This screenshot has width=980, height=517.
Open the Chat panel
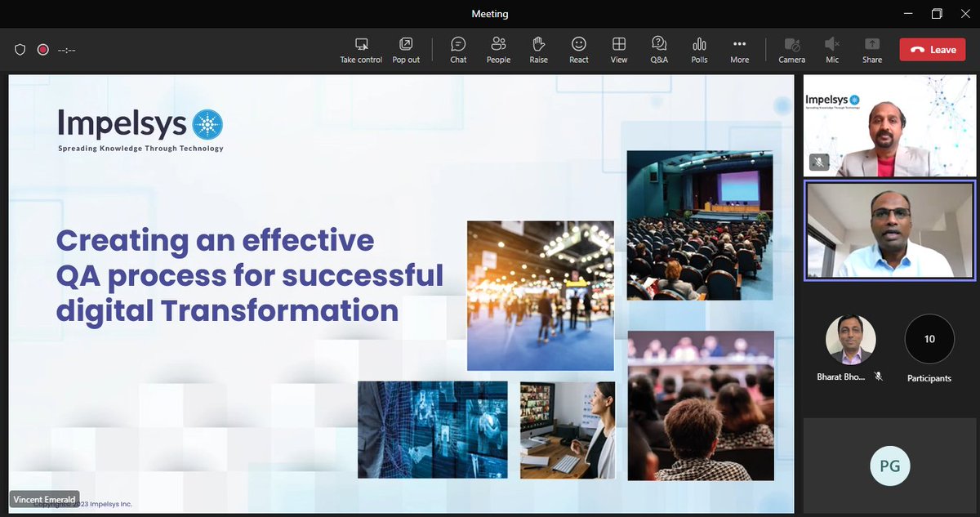coord(457,49)
